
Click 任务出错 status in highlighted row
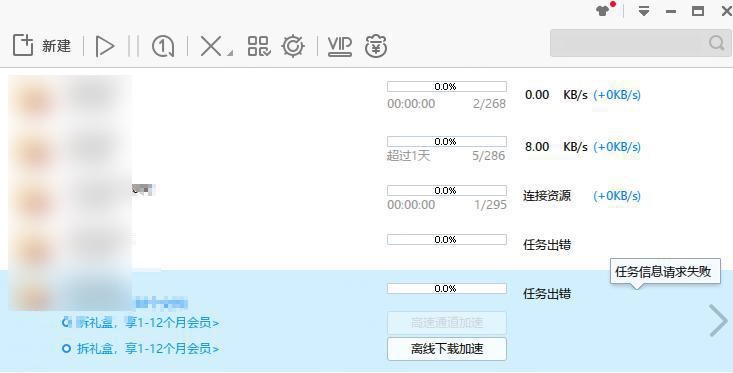[547, 294]
